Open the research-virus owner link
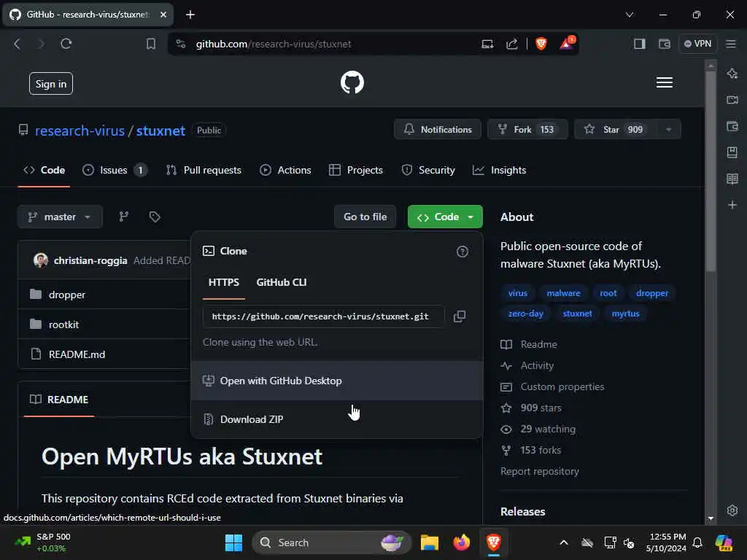This screenshot has height=560, width=747. 80,131
